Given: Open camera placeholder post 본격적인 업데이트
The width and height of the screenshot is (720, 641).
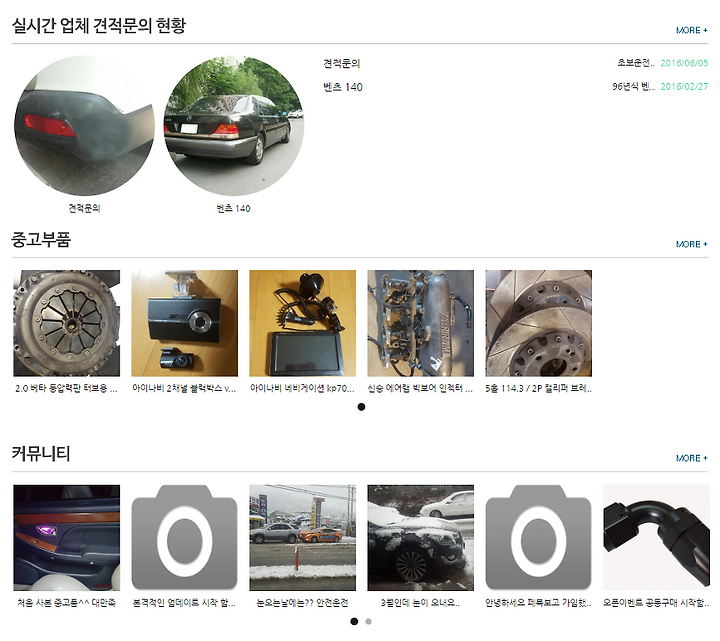Looking at the screenshot, I should (x=185, y=538).
